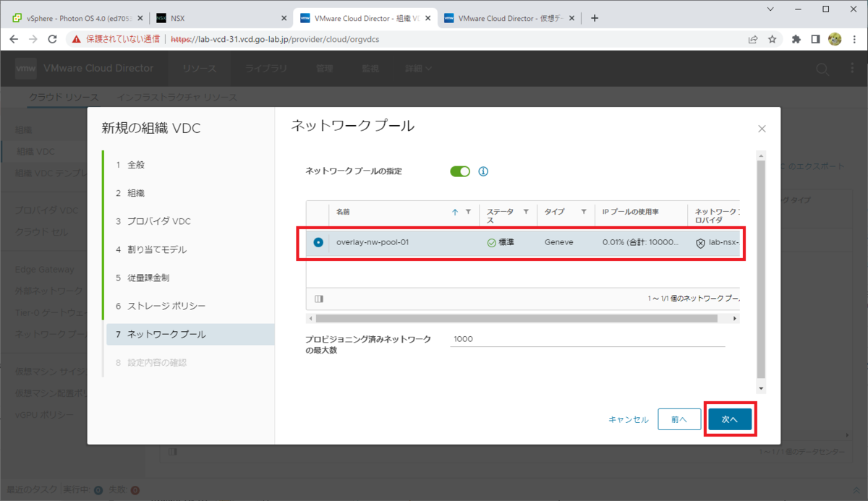The width and height of the screenshot is (868, 501).
Task: Open the タイプ column filter
Action: (584, 212)
